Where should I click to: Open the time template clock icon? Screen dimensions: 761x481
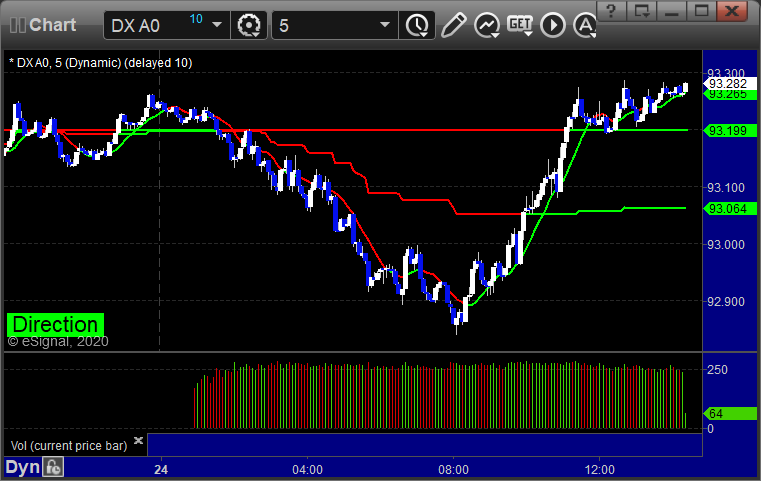point(417,25)
